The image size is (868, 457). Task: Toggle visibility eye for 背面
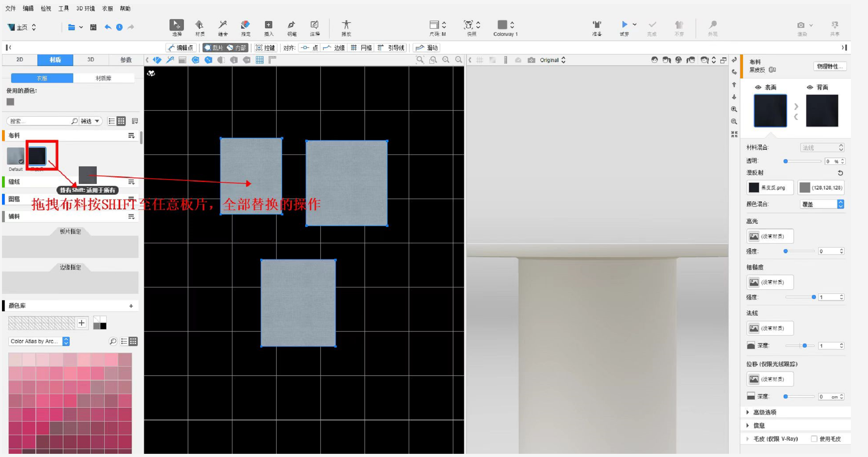click(x=809, y=87)
